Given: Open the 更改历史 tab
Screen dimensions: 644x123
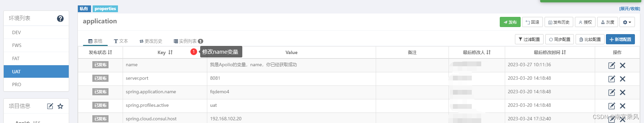Looking at the screenshot, I should tap(151, 41).
